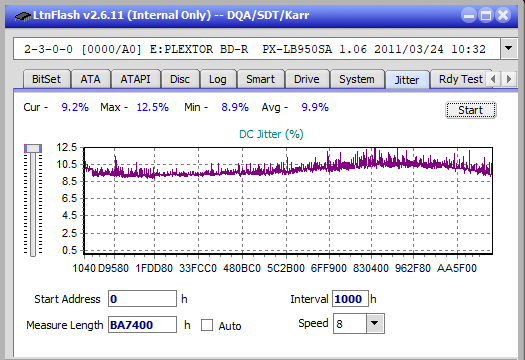Focus the Start Address input field

(x=142, y=299)
